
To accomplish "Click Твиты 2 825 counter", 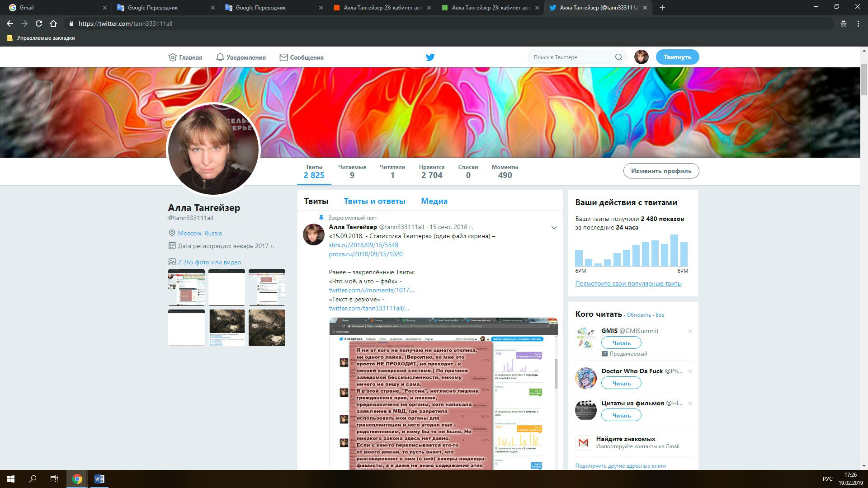I will point(314,172).
